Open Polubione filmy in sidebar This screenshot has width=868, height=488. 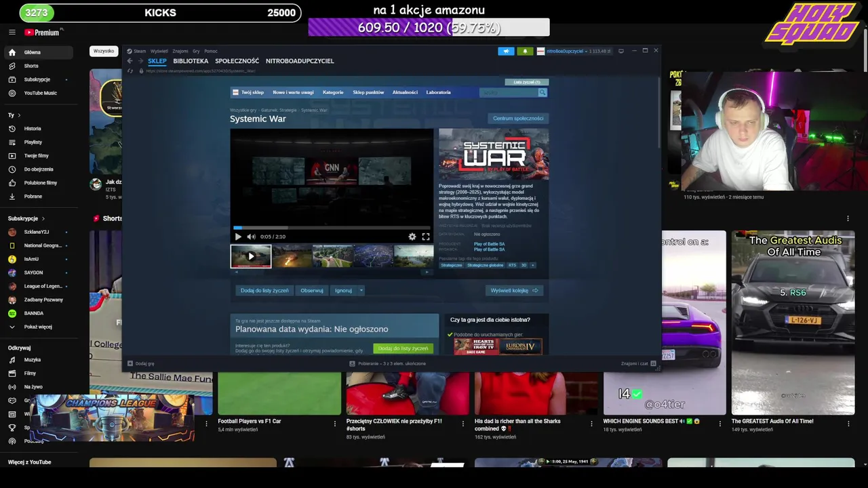pos(38,182)
